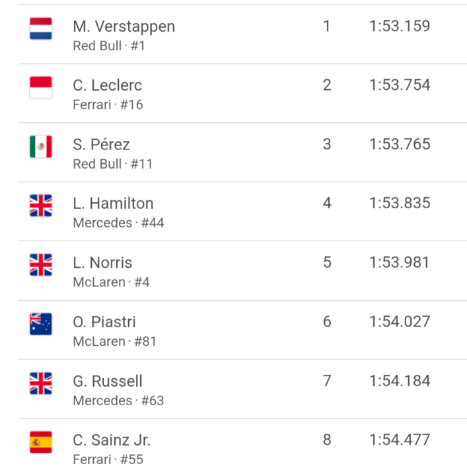Click the Monaco flag beside C. Leclerc
This screenshot has height=476, width=467.
click(x=41, y=87)
